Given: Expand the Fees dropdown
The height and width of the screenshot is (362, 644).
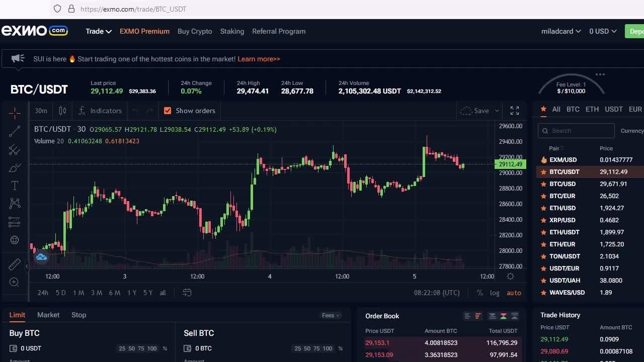Looking at the screenshot, I should [x=331, y=315].
